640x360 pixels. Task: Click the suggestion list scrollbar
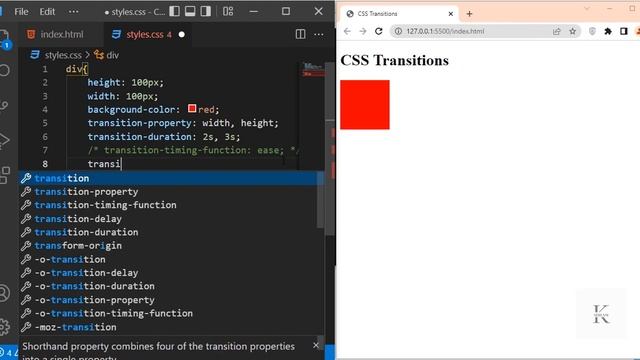320,200
